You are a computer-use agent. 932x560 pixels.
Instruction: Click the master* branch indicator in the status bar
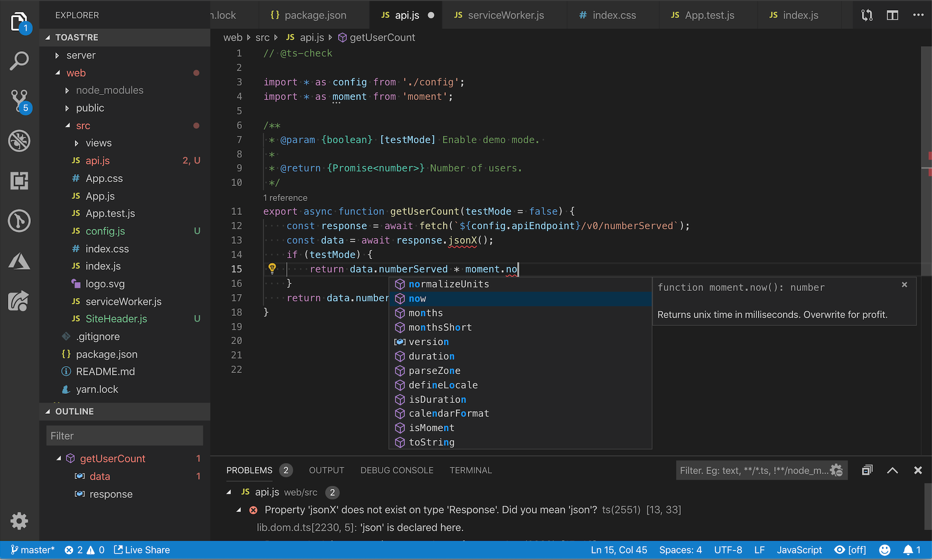33,550
